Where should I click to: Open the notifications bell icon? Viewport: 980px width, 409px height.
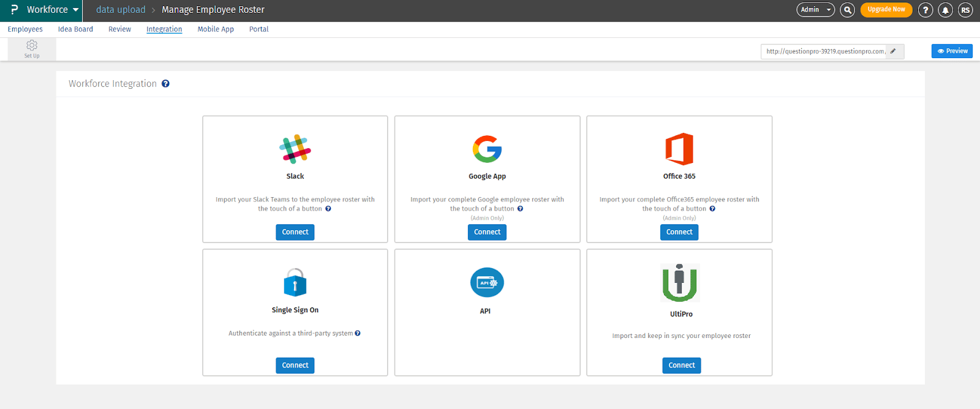(946, 10)
